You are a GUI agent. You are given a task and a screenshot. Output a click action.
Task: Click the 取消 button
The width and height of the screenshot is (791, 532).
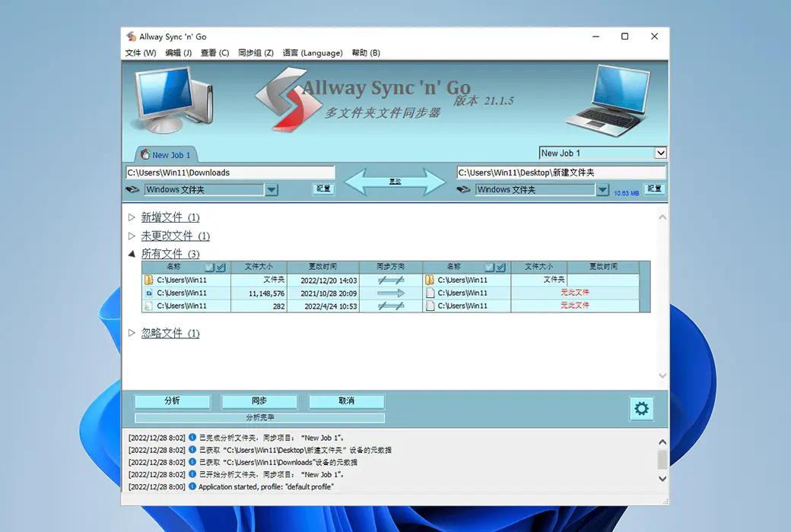[x=347, y=401]
